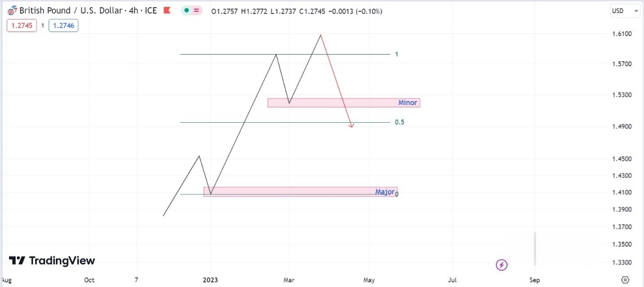Image resolution: width=644 pixels, height=287 pixels.
Task: Open the USD currency dropdown
Action: tap(626, 11)
